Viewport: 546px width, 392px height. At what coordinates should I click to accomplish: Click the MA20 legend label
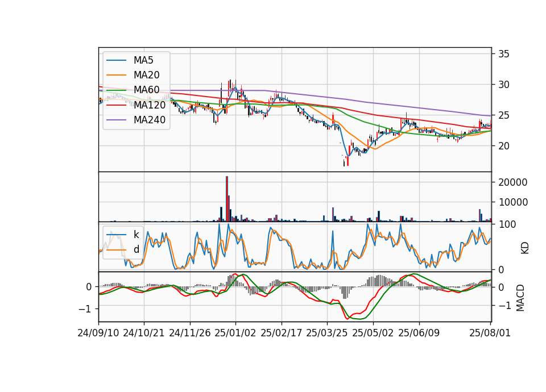point(146,75)
